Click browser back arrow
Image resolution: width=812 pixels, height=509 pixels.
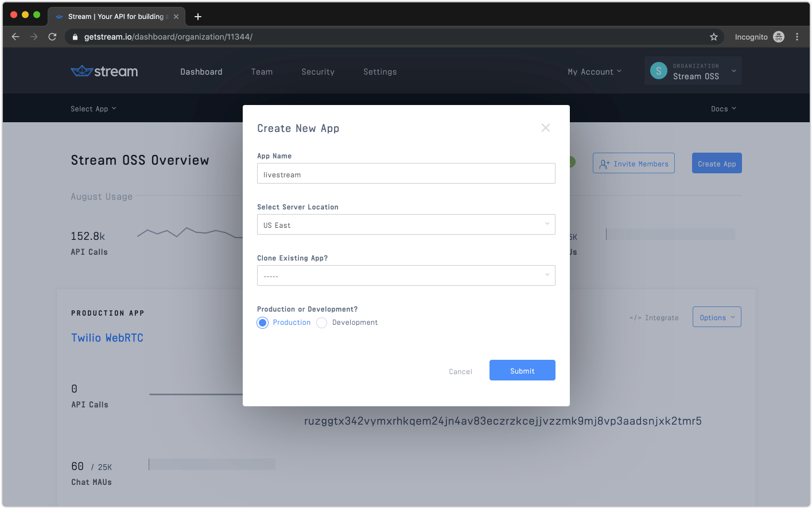(x=15, y=37)
